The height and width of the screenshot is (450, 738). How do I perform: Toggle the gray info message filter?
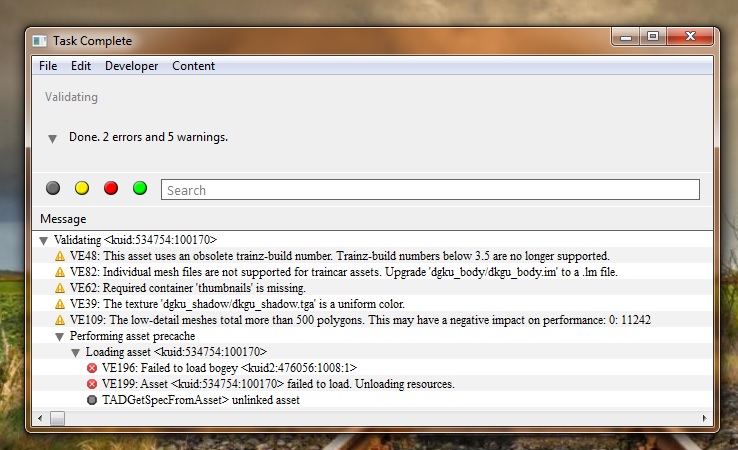click(53, 188)
